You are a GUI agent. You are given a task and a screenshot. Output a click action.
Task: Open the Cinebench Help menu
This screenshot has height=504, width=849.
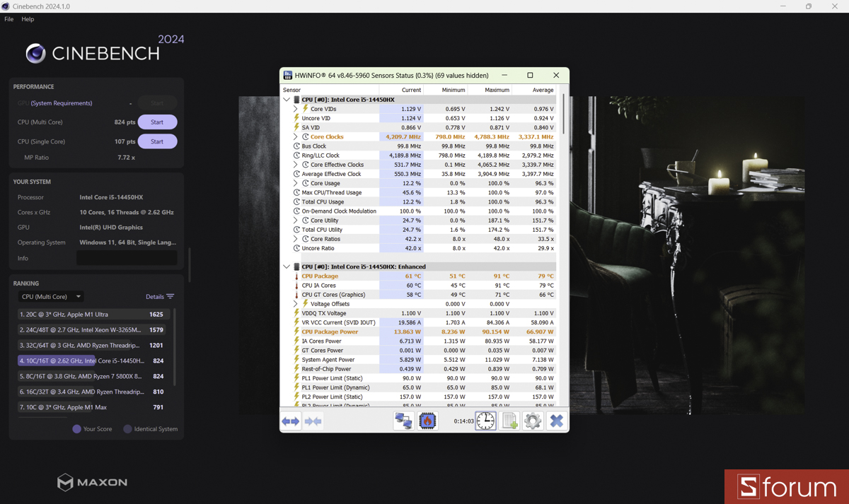click(28, 19)
